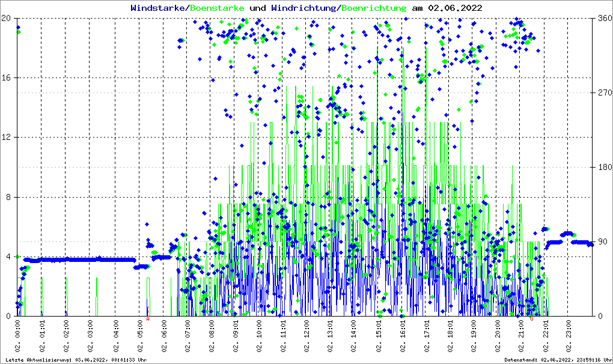
Task: Click time label '02. 21:00'
Action: point(522,336)
